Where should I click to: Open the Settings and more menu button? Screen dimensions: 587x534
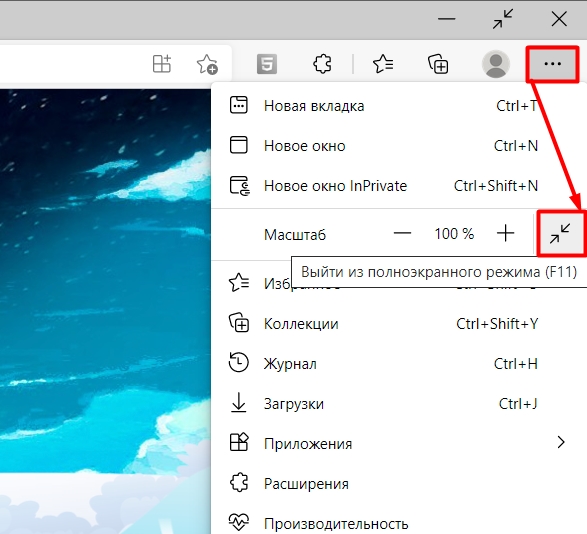coord(553,64)
